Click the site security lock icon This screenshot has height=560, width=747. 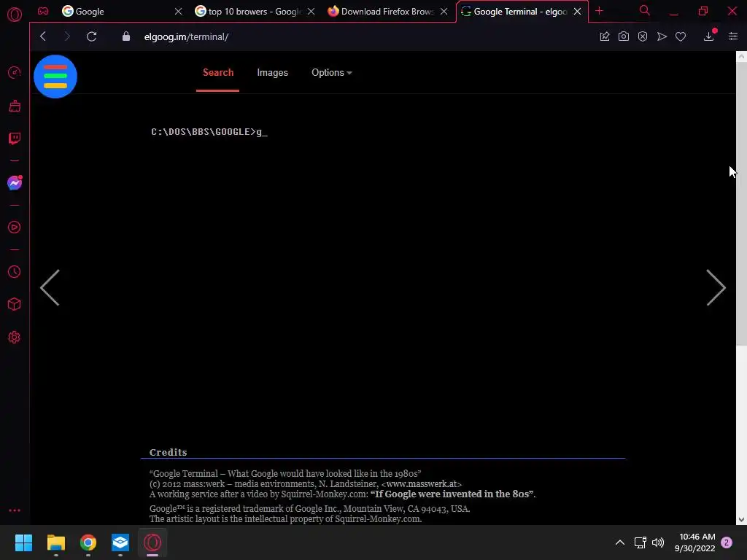click(125, 36)
